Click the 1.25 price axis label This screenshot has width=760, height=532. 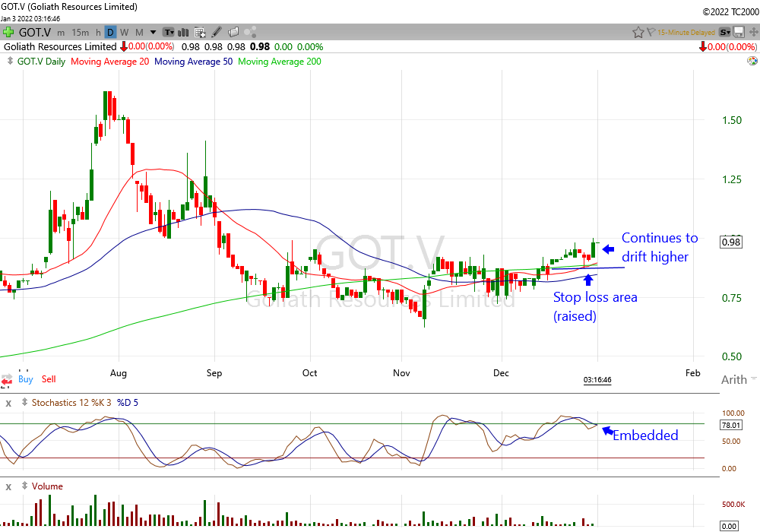tap(732, 180)
